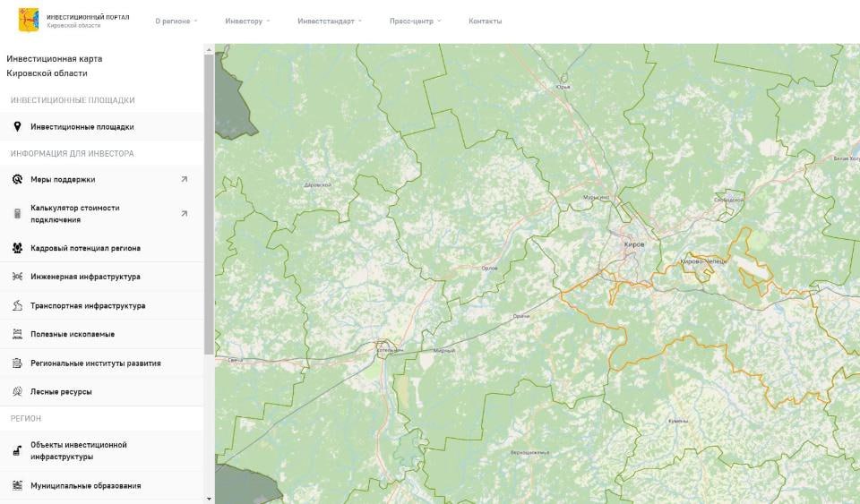Click external link arrow beside Меры поддержки
The width and height of the screenshot is (860, 504).
click(185, 179)
